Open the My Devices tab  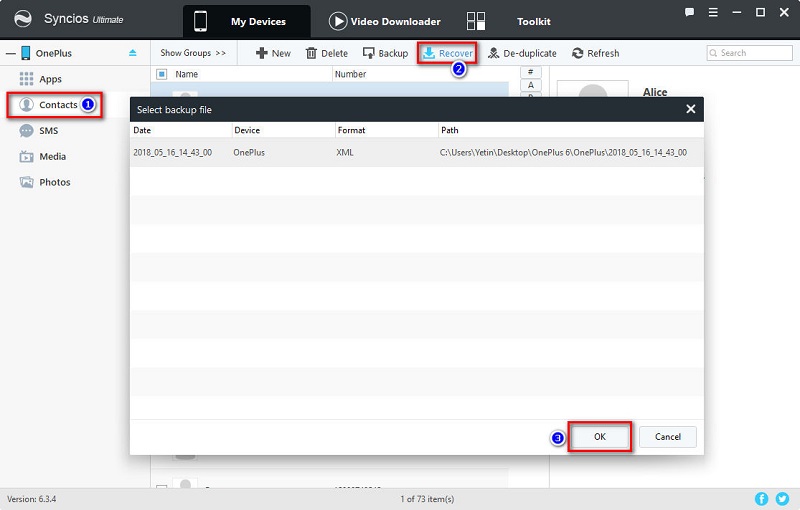coord(246,21)
